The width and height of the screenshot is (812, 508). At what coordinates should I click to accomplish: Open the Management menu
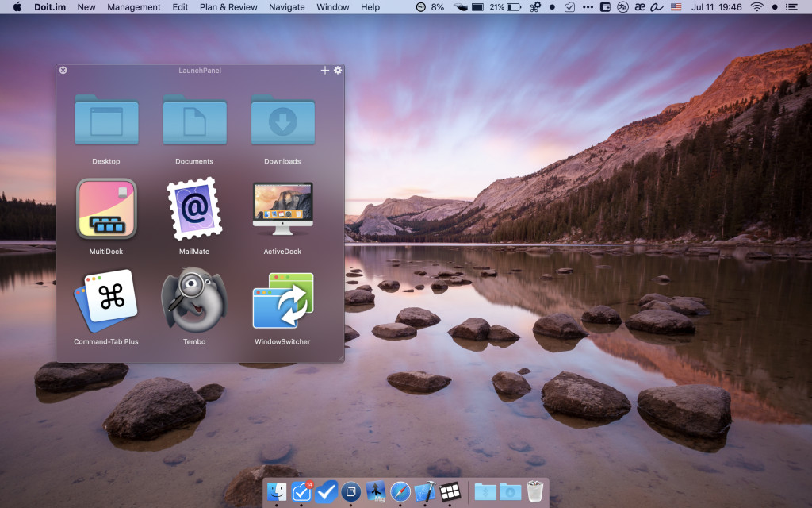tap(133, 7)
